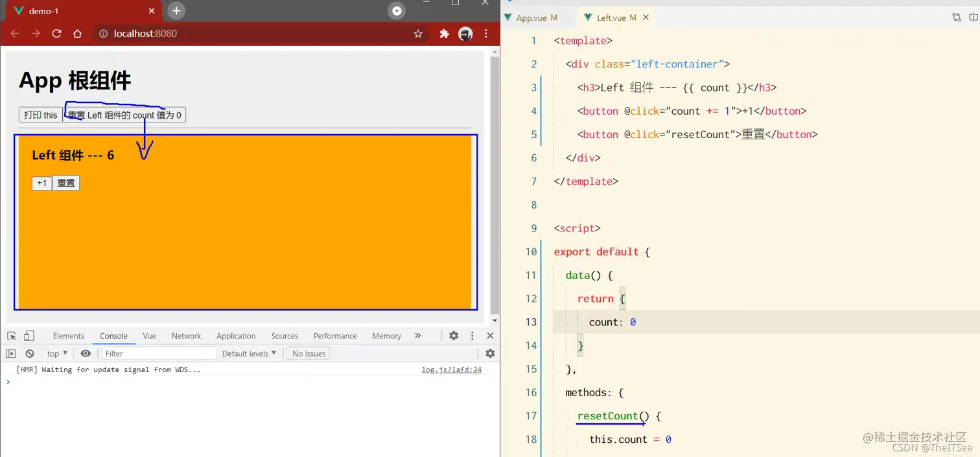The height and width of the screenshot is (457, 980).
Task: Go to the browser home page
Action: click(77, 34)
